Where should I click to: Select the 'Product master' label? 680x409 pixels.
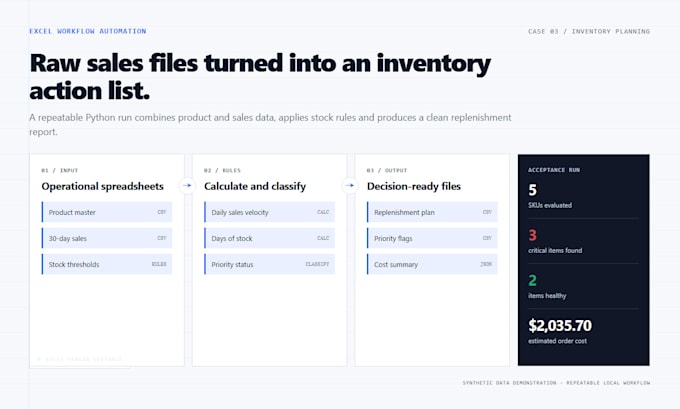[72, 213]
